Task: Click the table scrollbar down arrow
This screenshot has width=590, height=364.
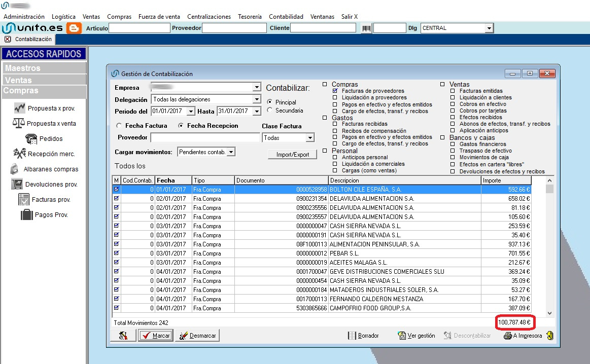Action: click(550, 313)
